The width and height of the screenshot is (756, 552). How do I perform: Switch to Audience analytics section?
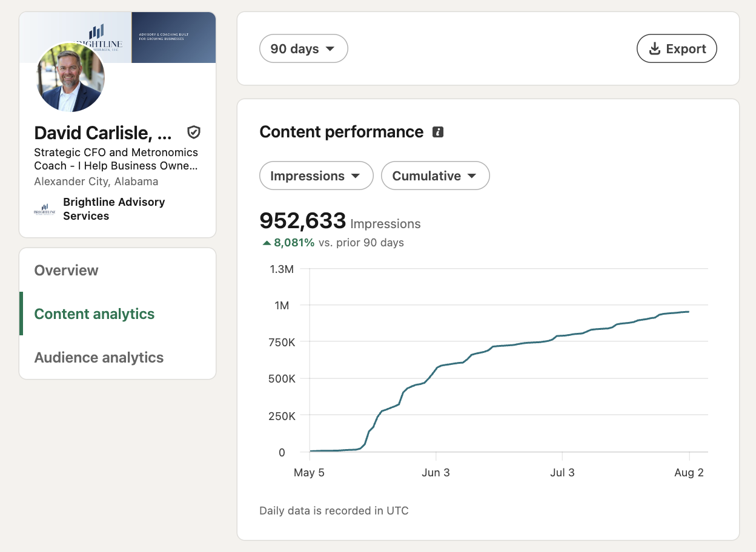pyautogui.click(x=99, y=357)
